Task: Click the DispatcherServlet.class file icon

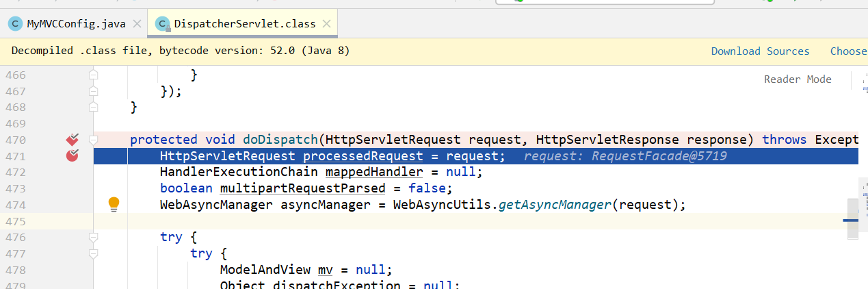Action: pos(163,24)
